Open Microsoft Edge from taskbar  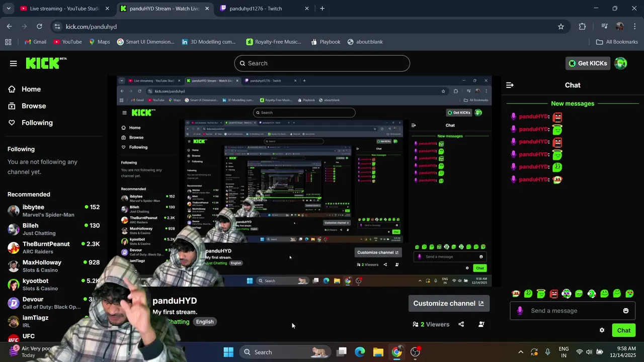point(360,352)
